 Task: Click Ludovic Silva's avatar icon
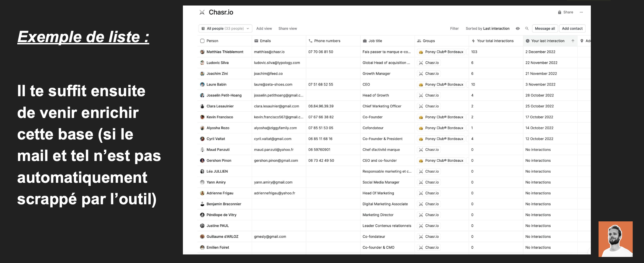[x=202, y=63]
